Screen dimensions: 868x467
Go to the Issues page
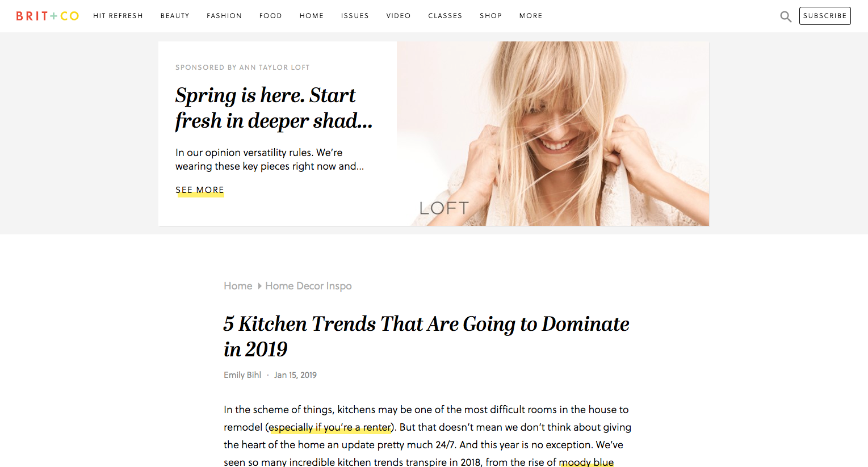click(355, 16)
